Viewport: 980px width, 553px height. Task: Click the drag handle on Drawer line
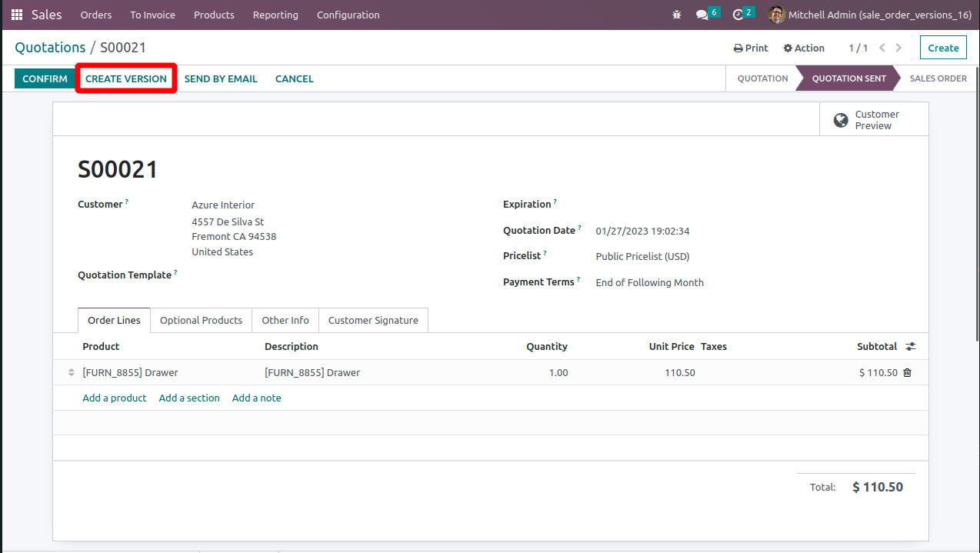[x=71, y=373]
